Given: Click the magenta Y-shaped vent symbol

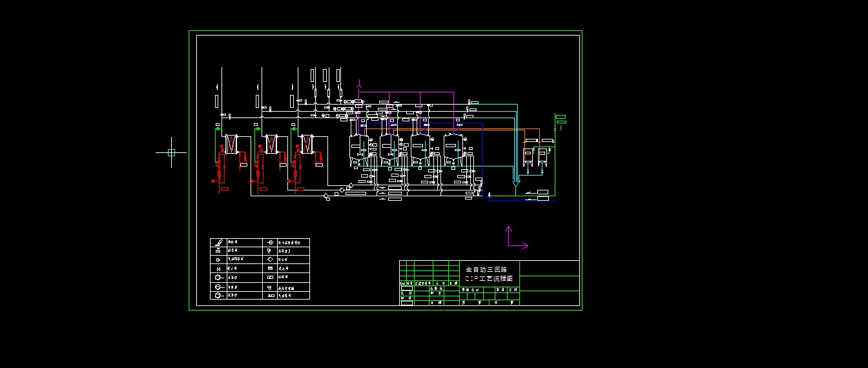Looking at the screenshot, I should (360, 83).
